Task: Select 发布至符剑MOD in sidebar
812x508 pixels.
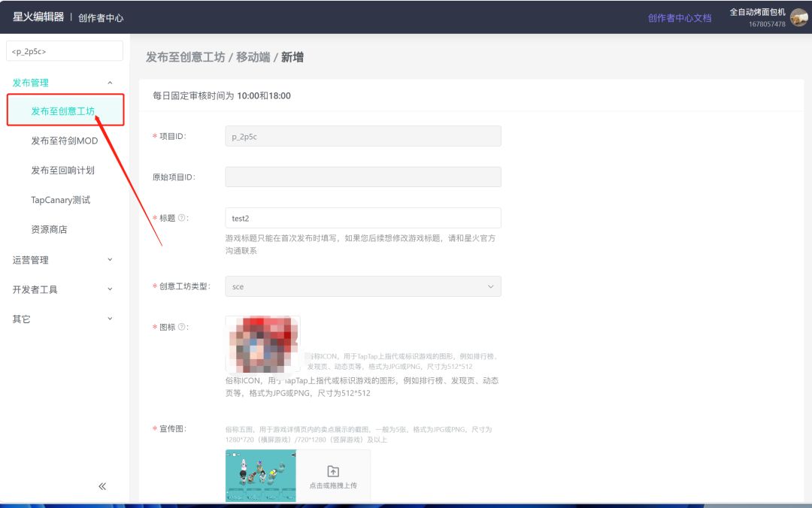Action: pos(64,141)
